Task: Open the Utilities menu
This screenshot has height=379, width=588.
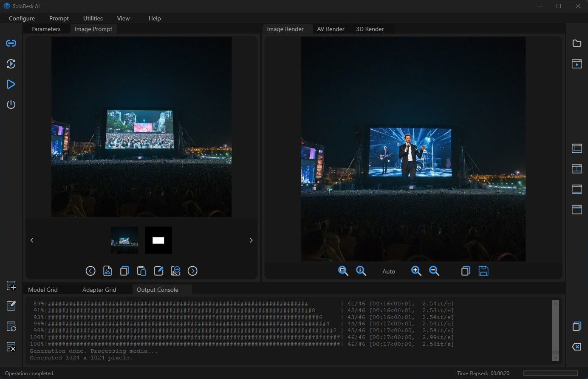Action: (93, 18)
